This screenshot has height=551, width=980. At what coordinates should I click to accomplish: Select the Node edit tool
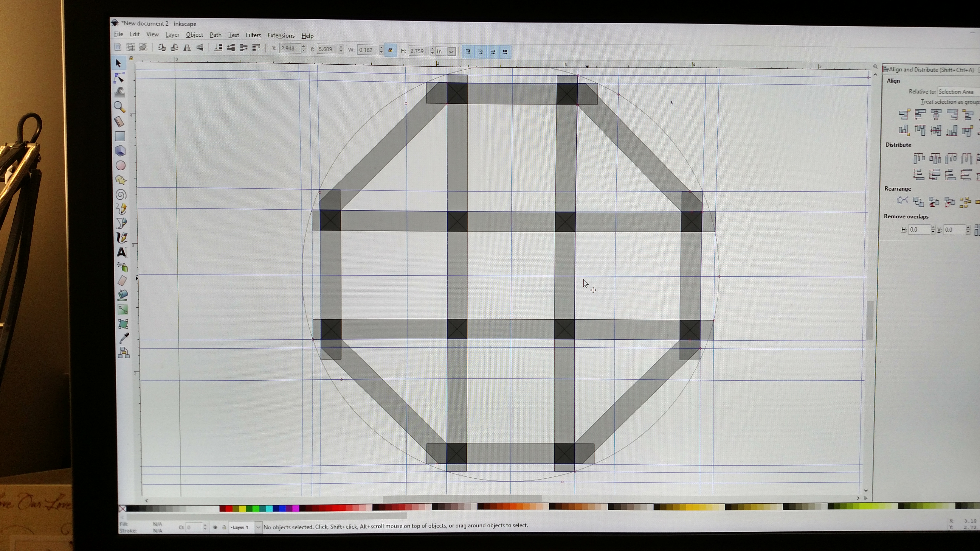(x=119, y=78)
